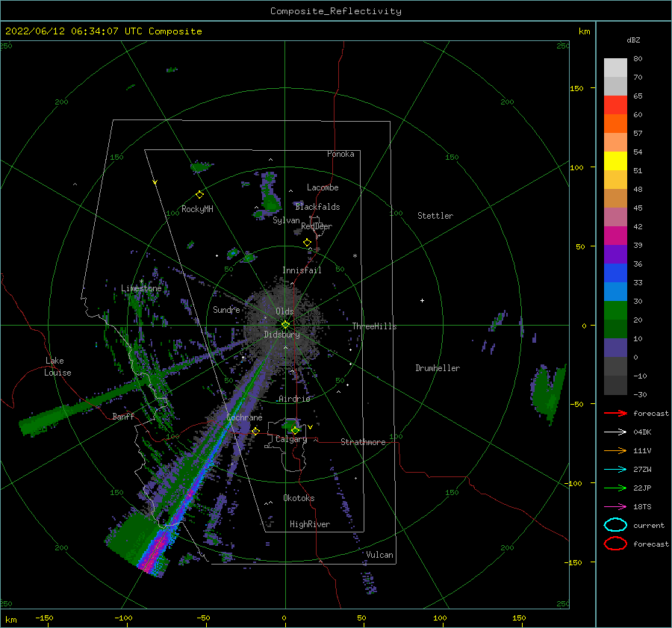Click the Olds town label
The height and width of the screenshot is (628, 672).
click(x=284, y=311)
